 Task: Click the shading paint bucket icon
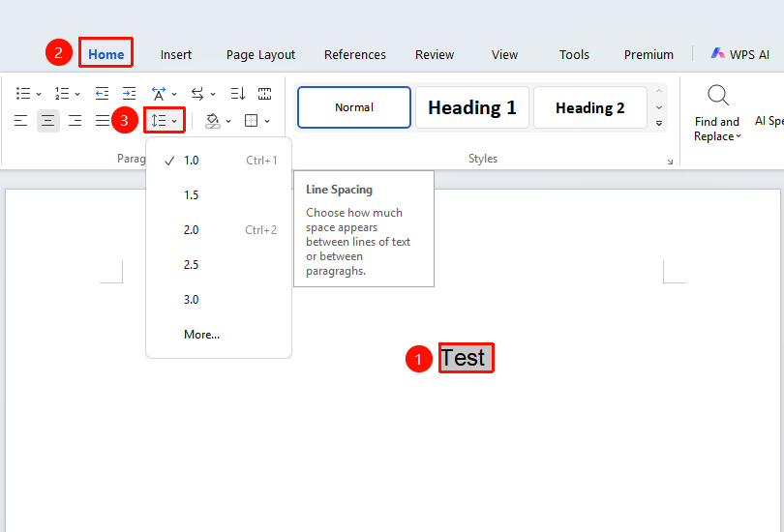coord(213,120)
